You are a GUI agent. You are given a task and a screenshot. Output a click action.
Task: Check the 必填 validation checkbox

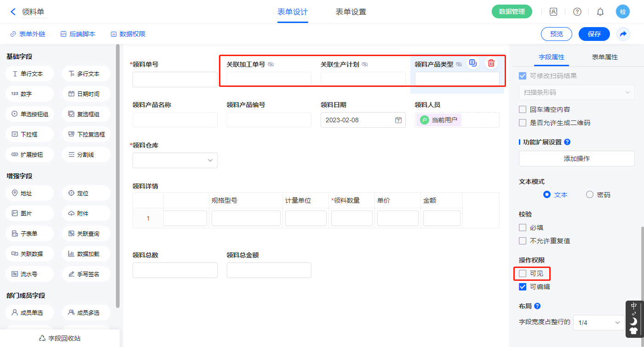coord(523,228)
